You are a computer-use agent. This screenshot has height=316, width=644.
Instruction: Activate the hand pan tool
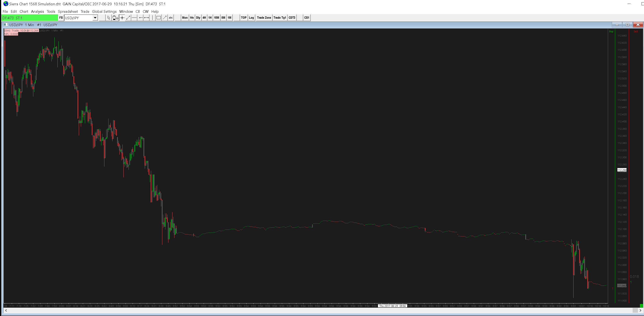click(115, 18)
